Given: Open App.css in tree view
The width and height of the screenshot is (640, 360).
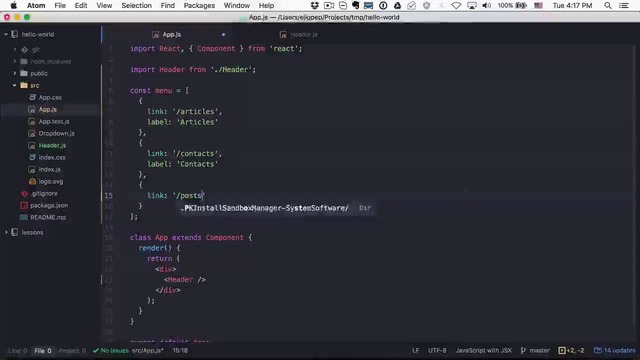Looking at the screenshot, I should point(50,98).
